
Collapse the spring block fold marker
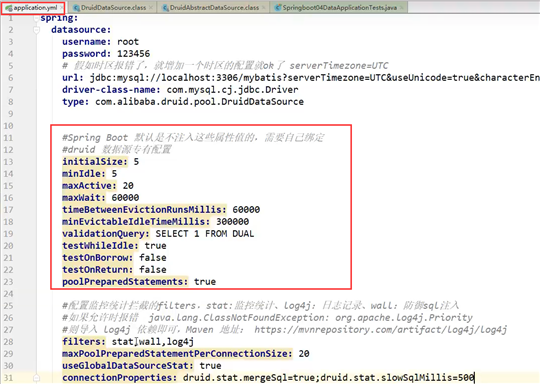[36, 18]
